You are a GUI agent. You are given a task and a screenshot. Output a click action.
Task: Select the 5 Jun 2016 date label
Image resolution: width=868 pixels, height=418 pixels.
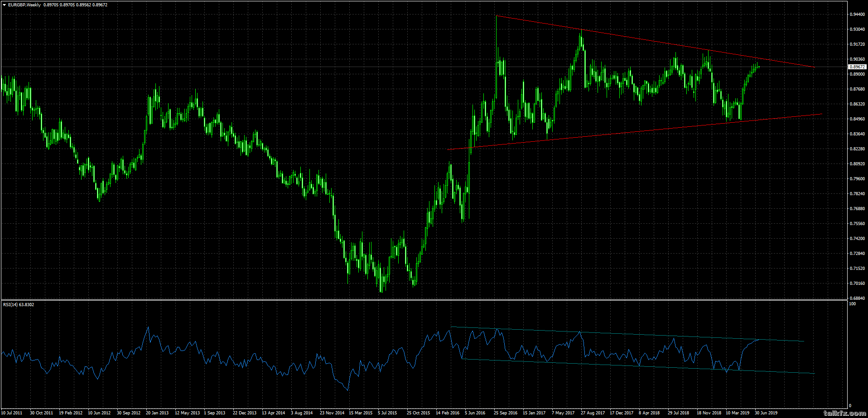[475, 413]
